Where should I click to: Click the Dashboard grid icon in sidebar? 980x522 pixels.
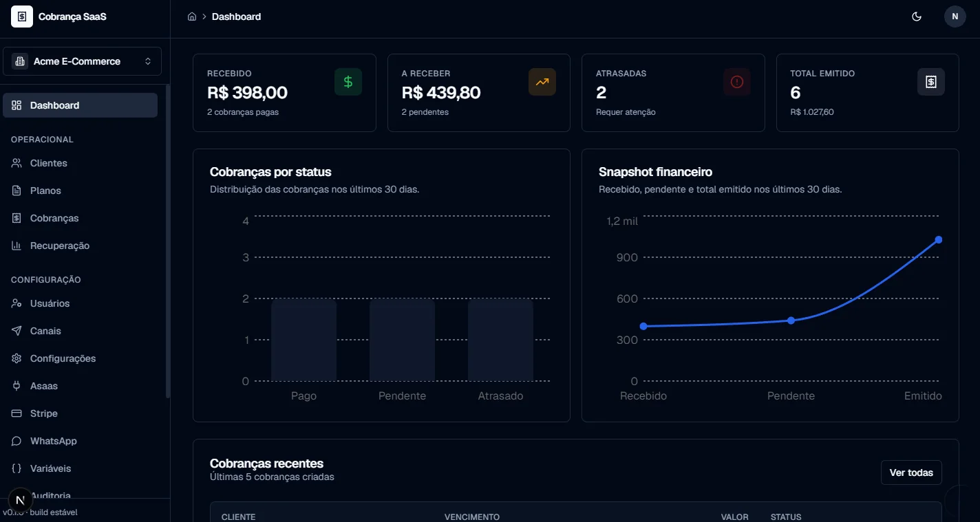coord(17,105)
